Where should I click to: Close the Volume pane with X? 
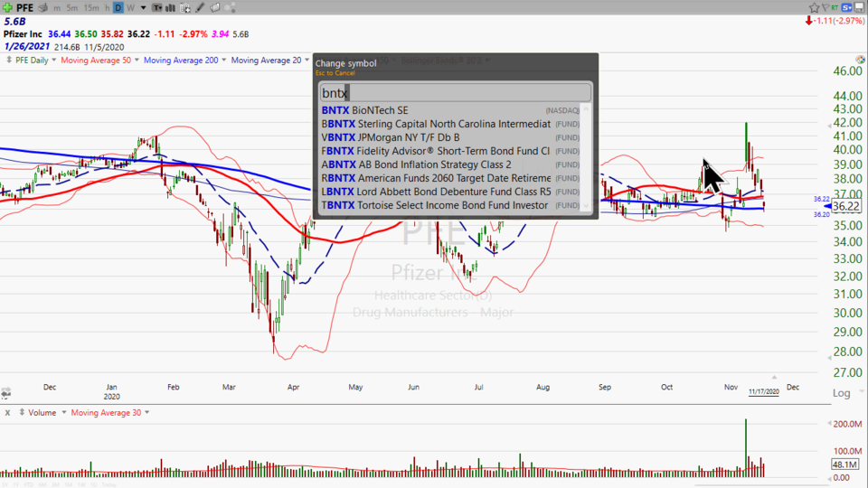(x=8, y=413)
